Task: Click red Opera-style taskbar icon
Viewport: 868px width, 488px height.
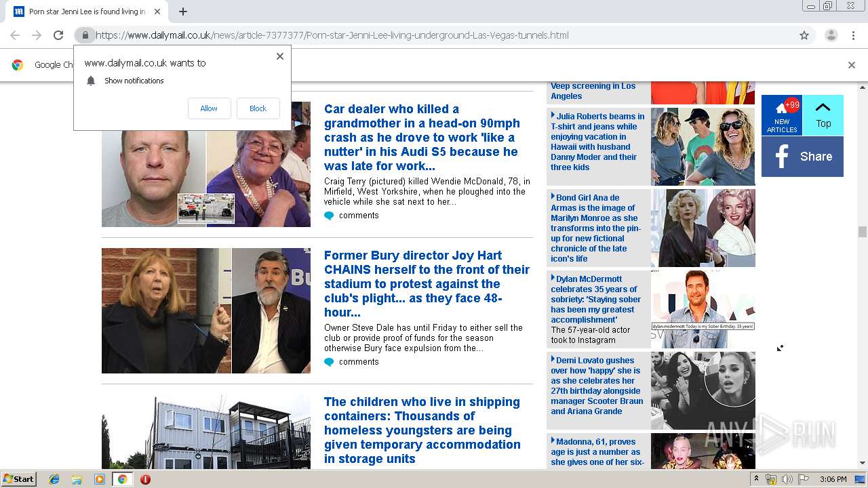Action: [145, 479]
